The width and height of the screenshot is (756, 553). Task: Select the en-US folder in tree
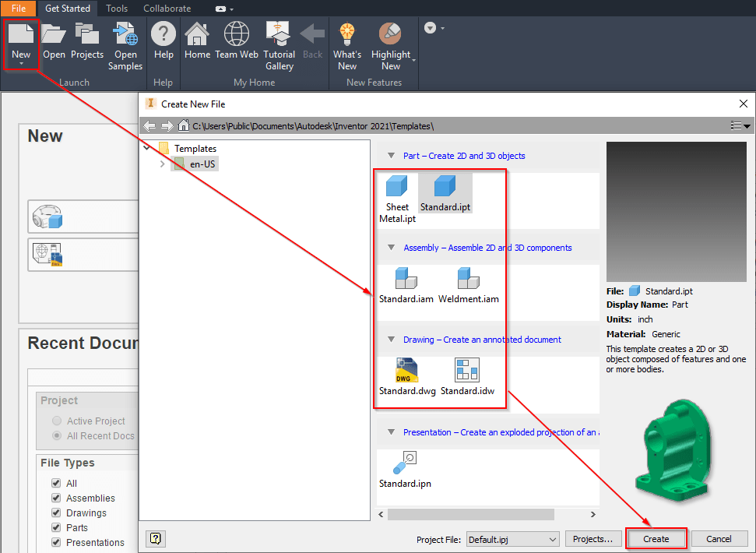point(195,164)
